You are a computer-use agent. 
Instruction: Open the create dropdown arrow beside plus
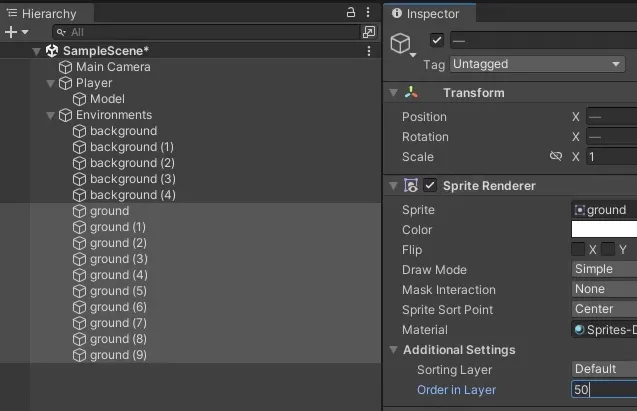(25, 32)
